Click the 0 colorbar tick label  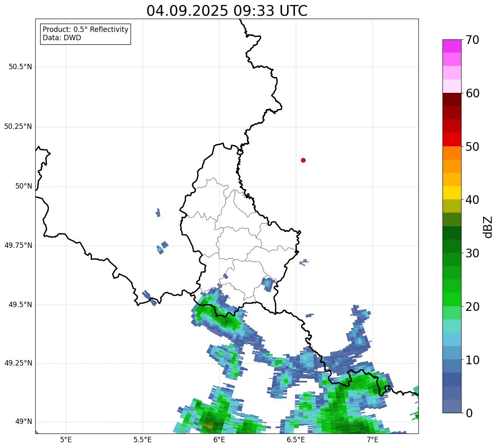pos(469,413)
